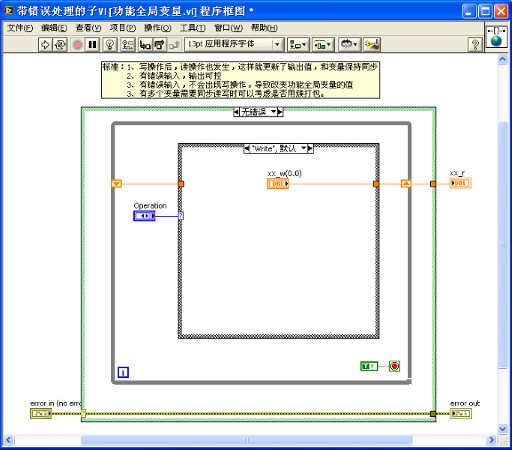The height and width of the screenshot is (450, 512).
Task: Click the Run Continuously button
Action: coord(60,44)
